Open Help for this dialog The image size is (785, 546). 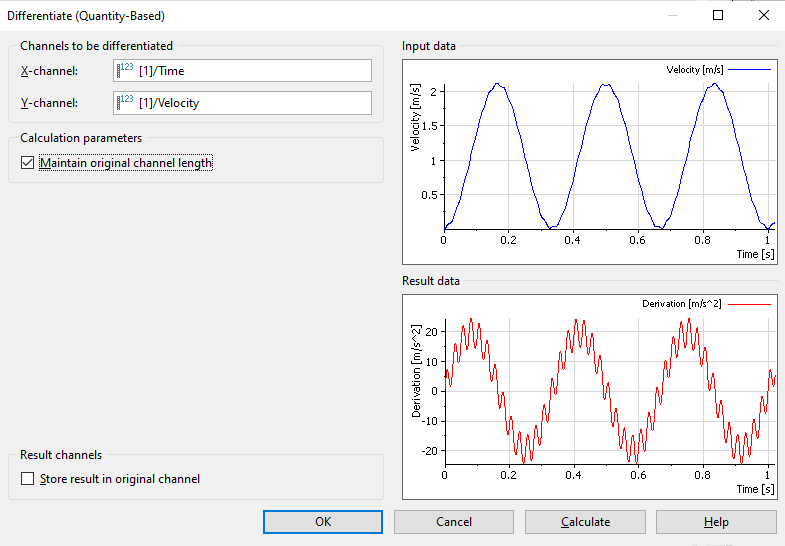[716, 522]
